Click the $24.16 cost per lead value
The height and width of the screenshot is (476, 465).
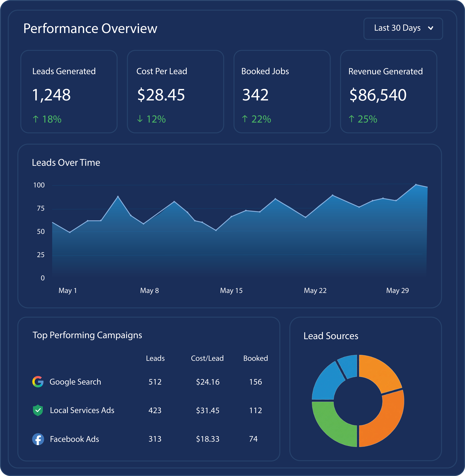[208, 382]
